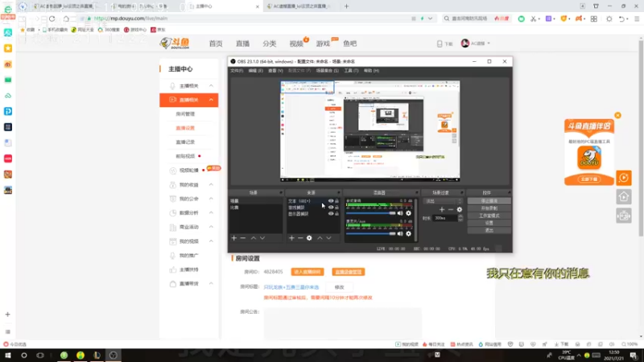This screenshot has width=644, height=362.
Task: Close the 斗鱼直播伴侣 promo with the X icon
Action: (617, 115)
